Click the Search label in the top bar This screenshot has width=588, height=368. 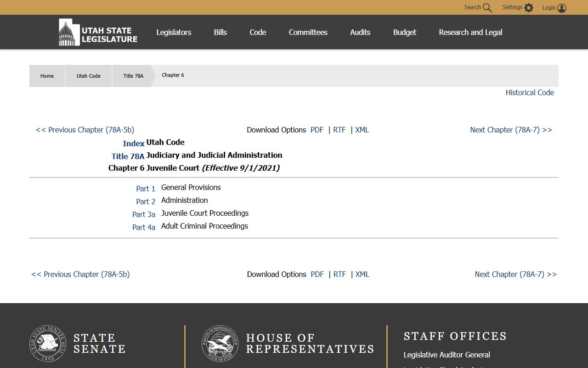click(x=472, y=7)
